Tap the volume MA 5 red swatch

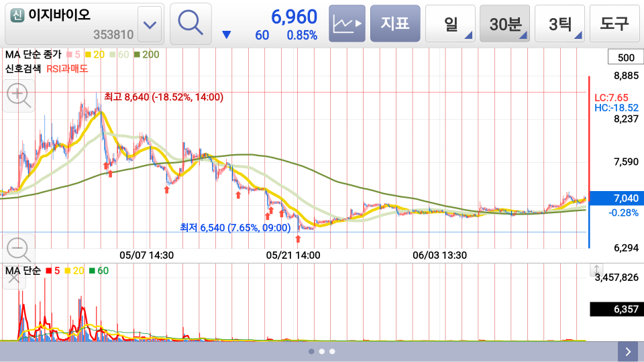49,271
